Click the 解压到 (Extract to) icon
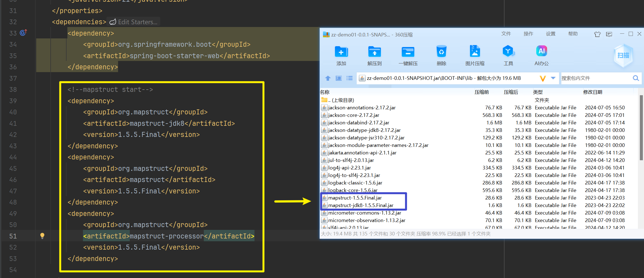Screen dimensions: 644x278 coord(374,55)
